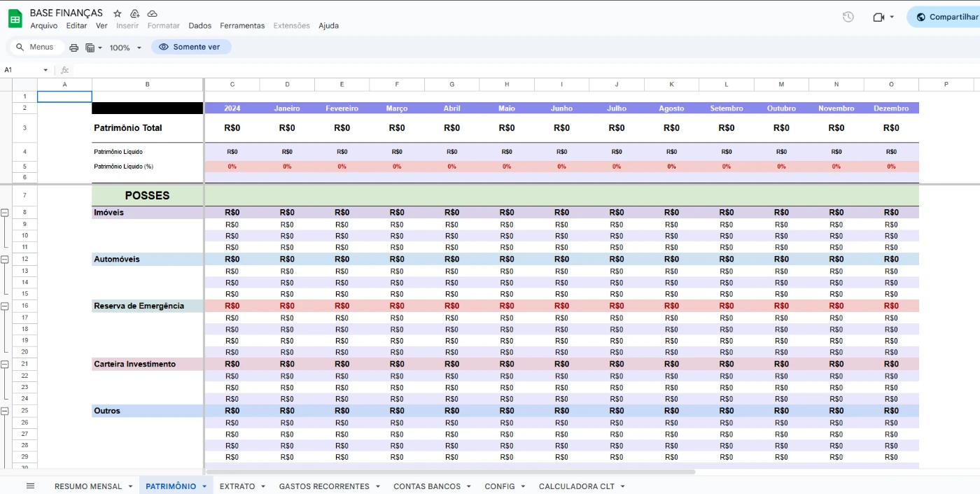Image resolution: width=980 pixels, height=494 pixels.
Task: Star the BASE FINANÇAS document
Action: [x=118, y=13]
